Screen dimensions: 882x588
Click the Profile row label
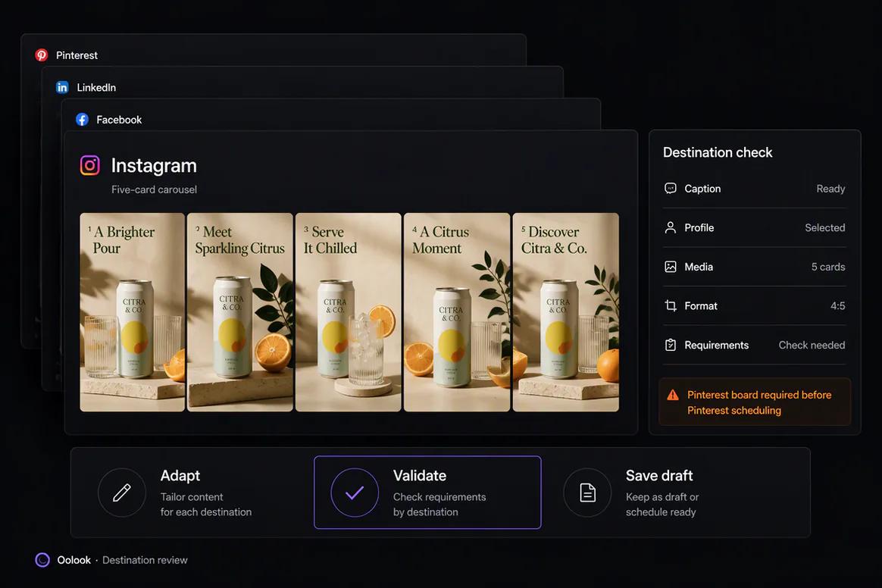click(699, 227)
